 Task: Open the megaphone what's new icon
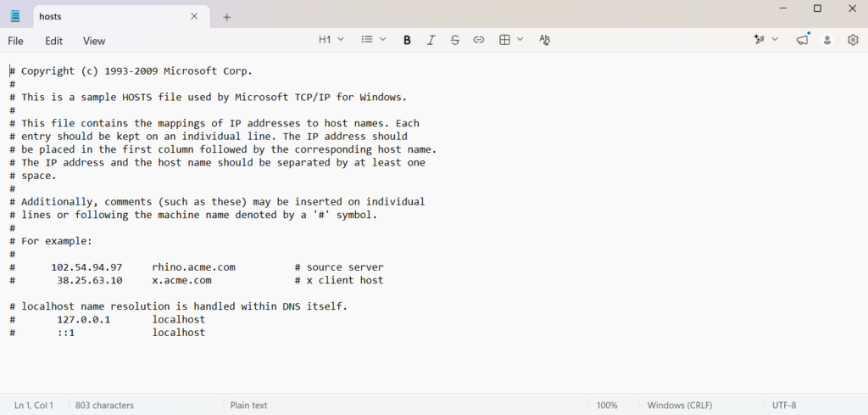tap(802, 40)
